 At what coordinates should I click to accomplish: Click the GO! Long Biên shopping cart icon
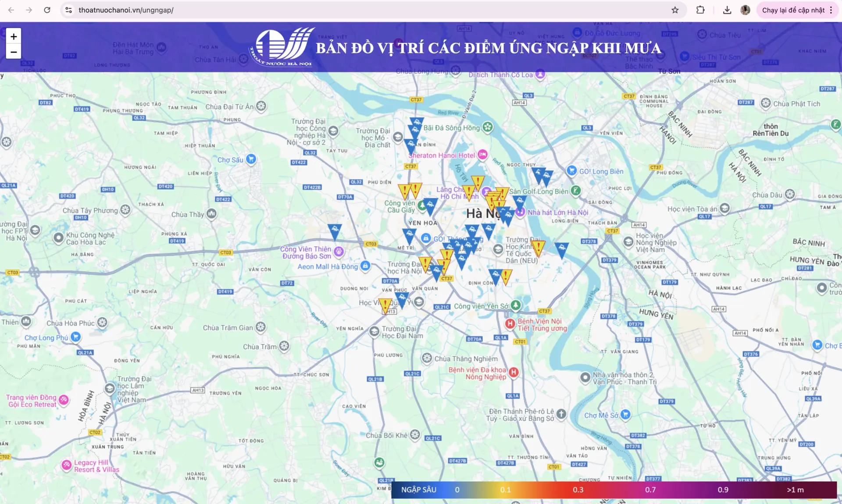pos(571,171)
